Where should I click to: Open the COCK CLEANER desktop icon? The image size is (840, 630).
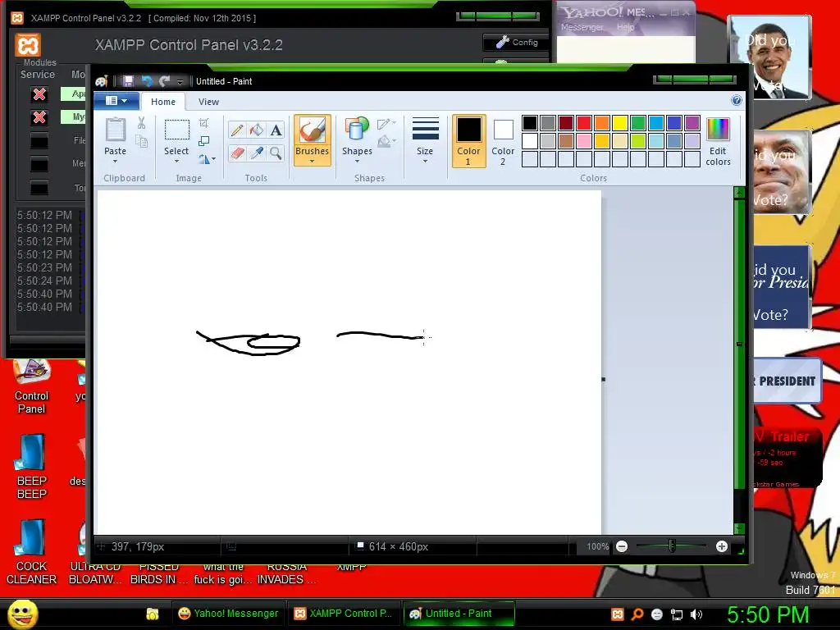tap(31, 552)
